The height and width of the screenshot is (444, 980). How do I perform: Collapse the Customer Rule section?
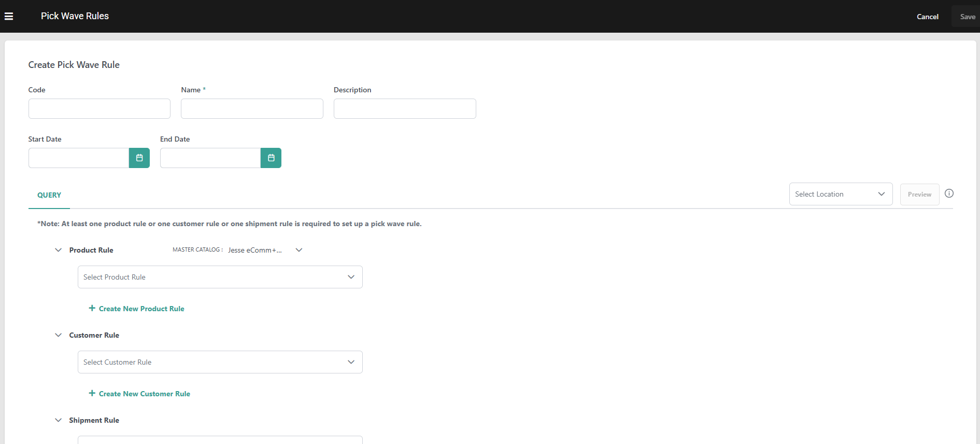point(58,335)
